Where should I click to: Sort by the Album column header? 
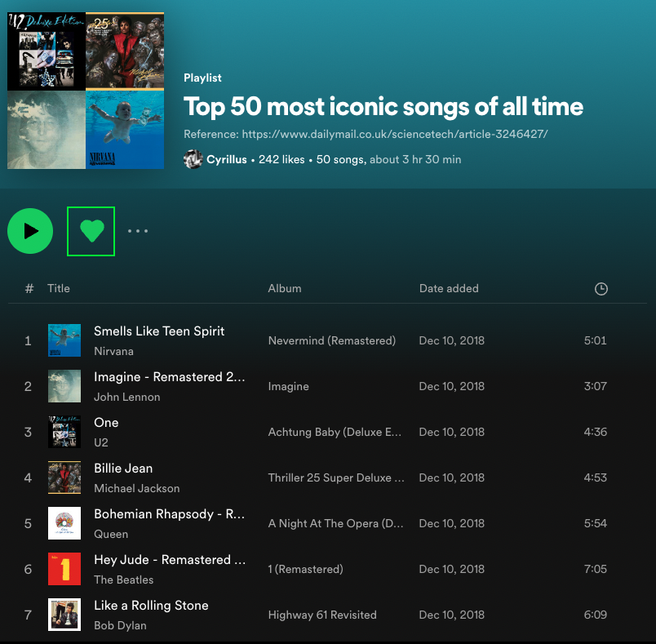pos(285,288)
